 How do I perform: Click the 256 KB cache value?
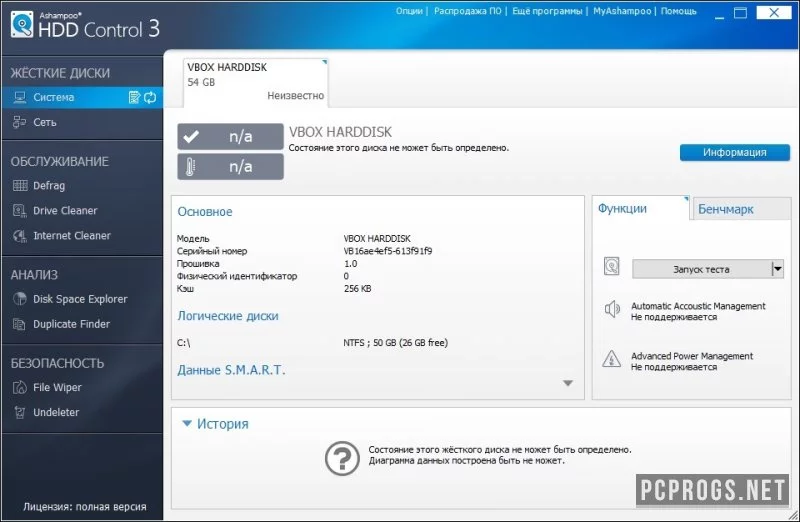358,288
